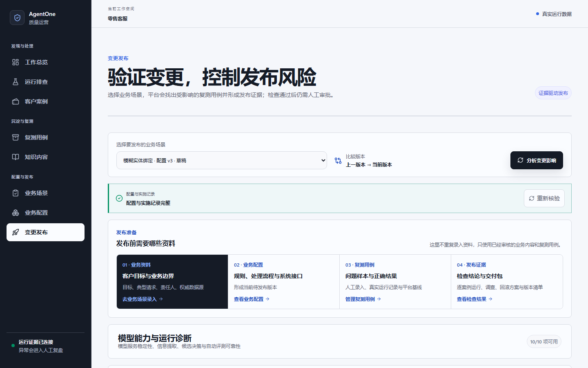
Task: Click the 业务配置 blocks icon
Action: point(16,213)
